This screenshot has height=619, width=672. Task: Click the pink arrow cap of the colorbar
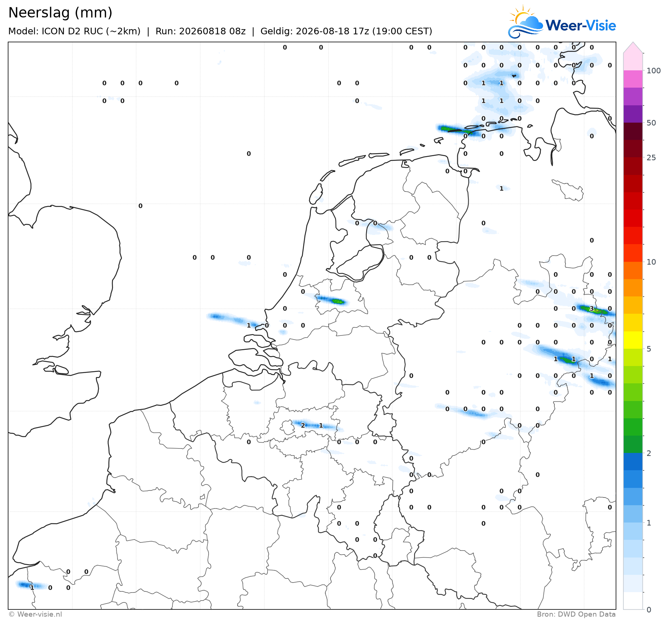click(633, 47)
